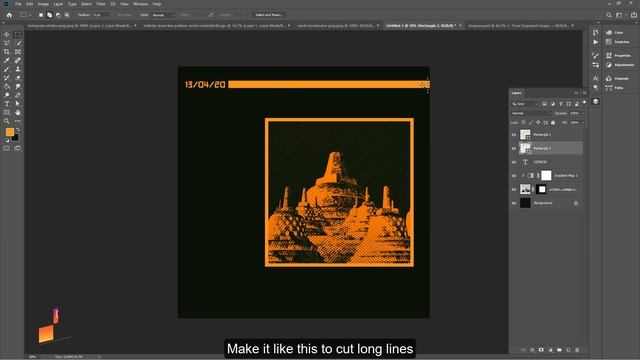Select the Paint Bucket tool
The width and height of the screenshot is (640, 360).
7,87
